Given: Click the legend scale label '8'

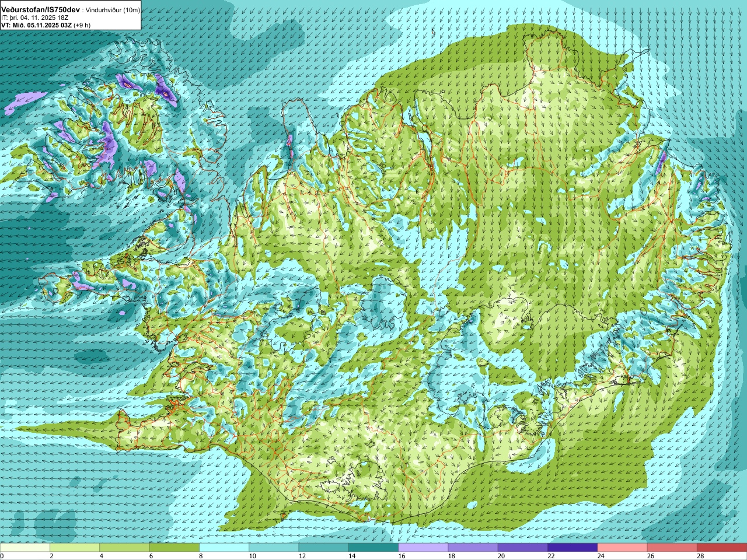Looking at the screenshot, I should pos(200,556).
